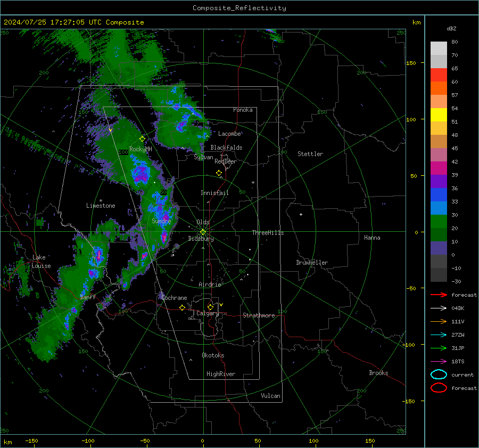This screenshot has height=448, width=479.
Task: Click the Ponoka map label
Action: pos(243,110)
